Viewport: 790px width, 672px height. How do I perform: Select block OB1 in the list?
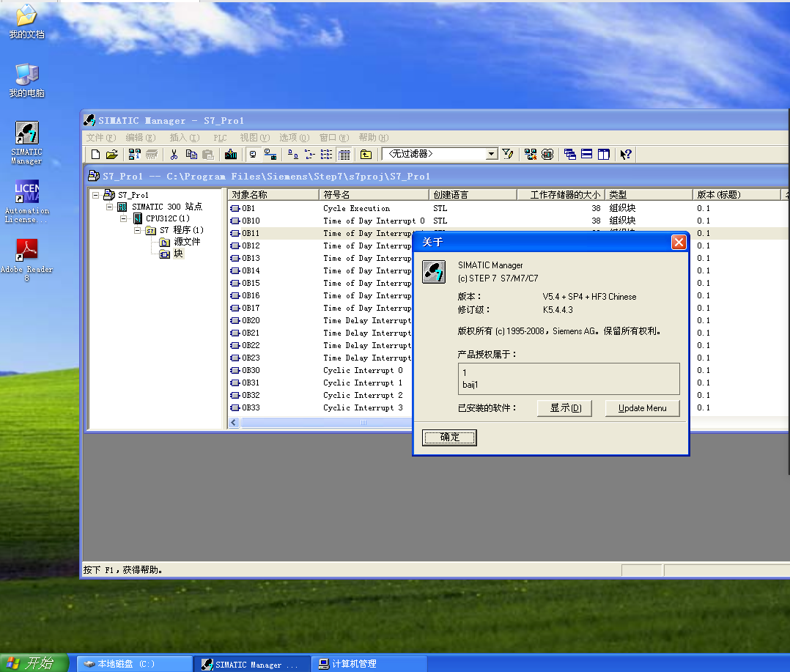(248, 208)
